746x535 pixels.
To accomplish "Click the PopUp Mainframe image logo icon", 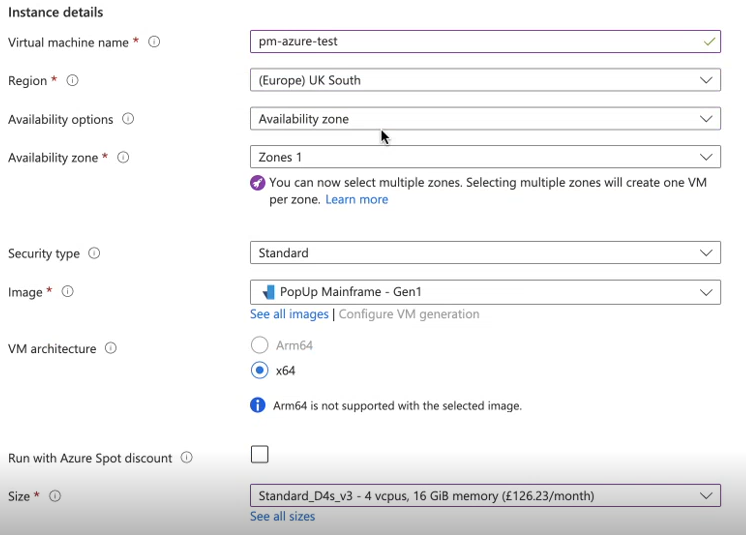I will [268, 292].
